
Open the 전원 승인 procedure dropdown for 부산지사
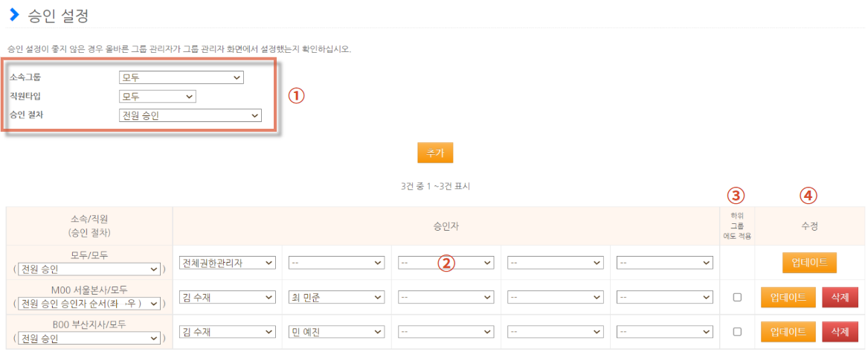(x=90, y=339)
